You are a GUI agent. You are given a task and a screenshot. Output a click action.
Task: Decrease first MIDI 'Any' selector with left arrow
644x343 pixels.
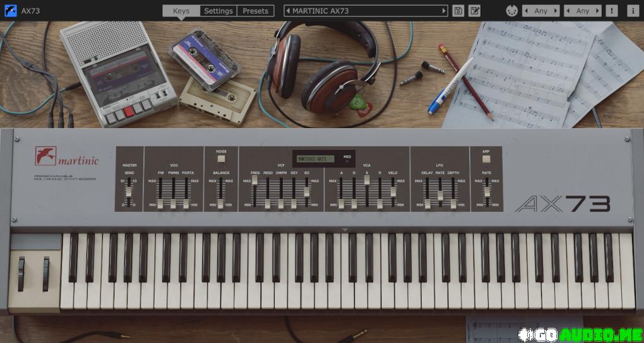click(526, 11)
